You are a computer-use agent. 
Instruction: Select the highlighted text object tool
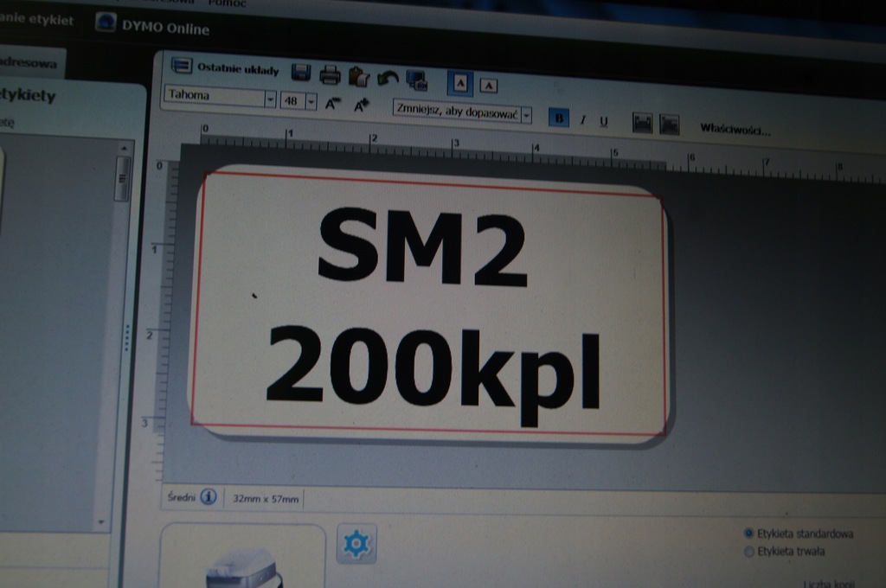pos(459,82)
